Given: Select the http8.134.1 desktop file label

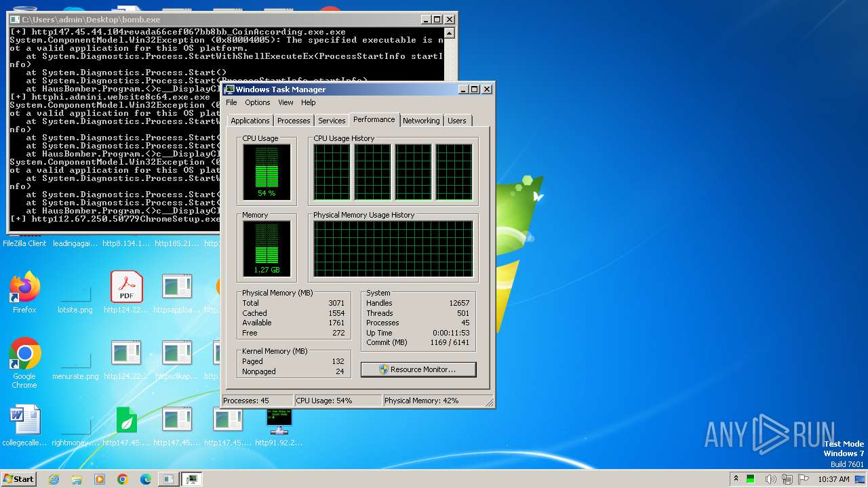Looking at the screenshot, I should tap(126, 243).
